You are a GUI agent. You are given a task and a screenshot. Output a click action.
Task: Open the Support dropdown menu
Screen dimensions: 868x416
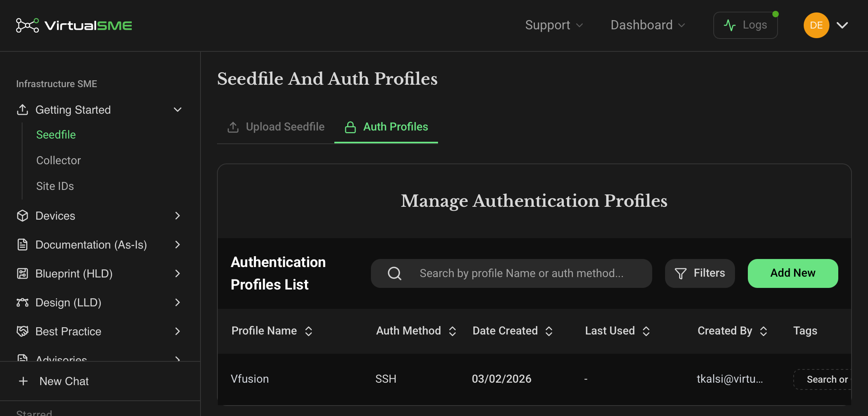point(554,25)
